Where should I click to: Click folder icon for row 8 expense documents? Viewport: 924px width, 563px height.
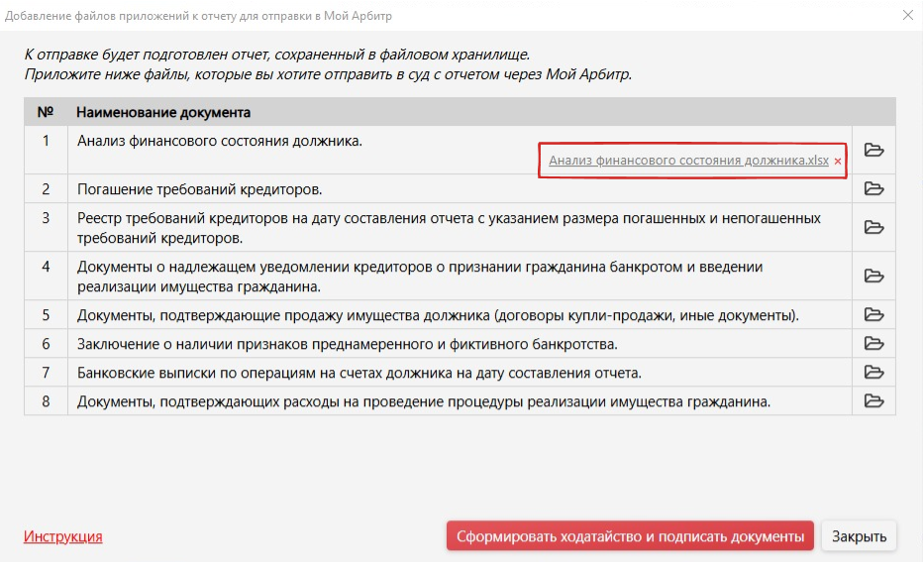[x=873, y=401]
